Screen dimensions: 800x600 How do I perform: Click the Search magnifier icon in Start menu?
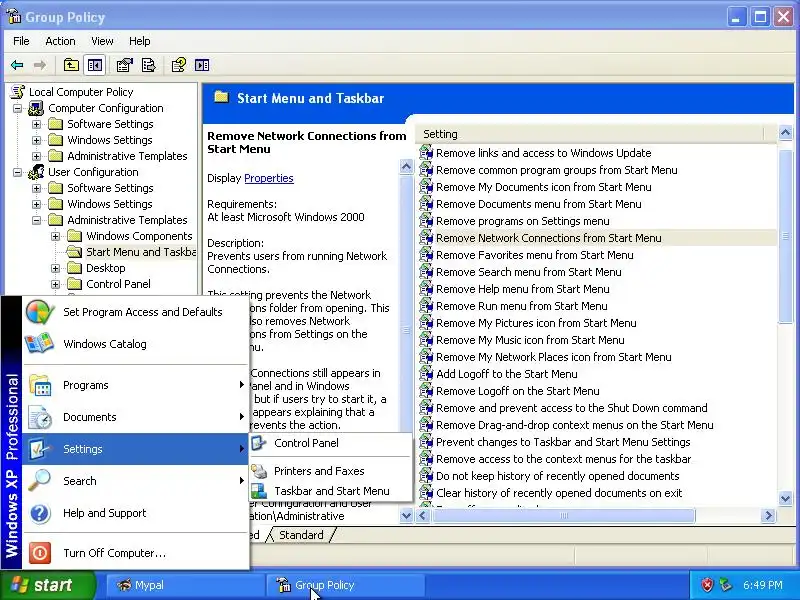(39, 481)
